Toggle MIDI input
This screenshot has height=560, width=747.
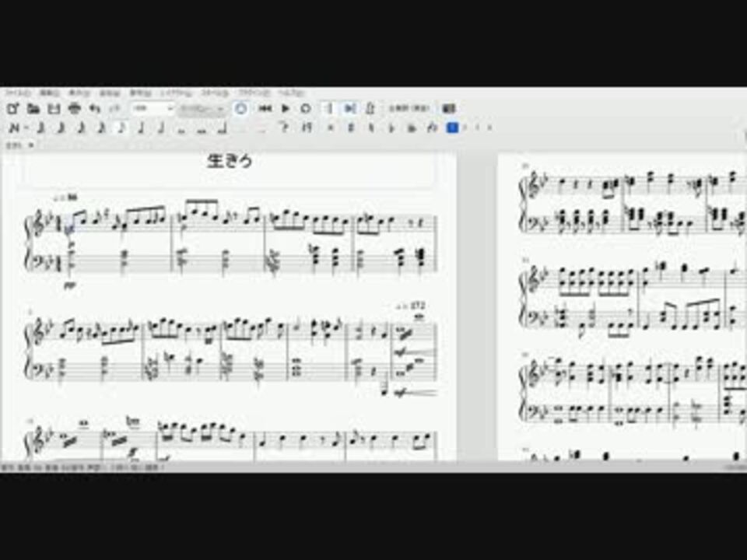[240, 109]
